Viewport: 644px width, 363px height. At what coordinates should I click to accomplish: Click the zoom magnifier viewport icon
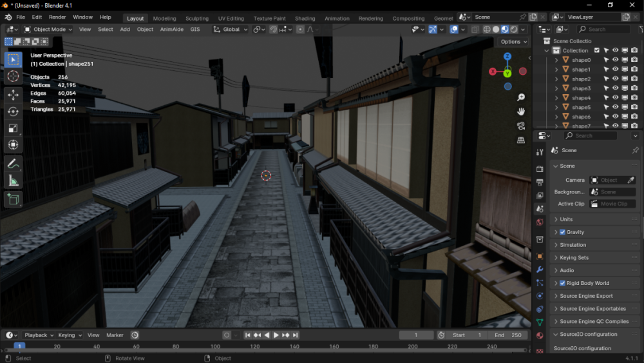[521, 97]
